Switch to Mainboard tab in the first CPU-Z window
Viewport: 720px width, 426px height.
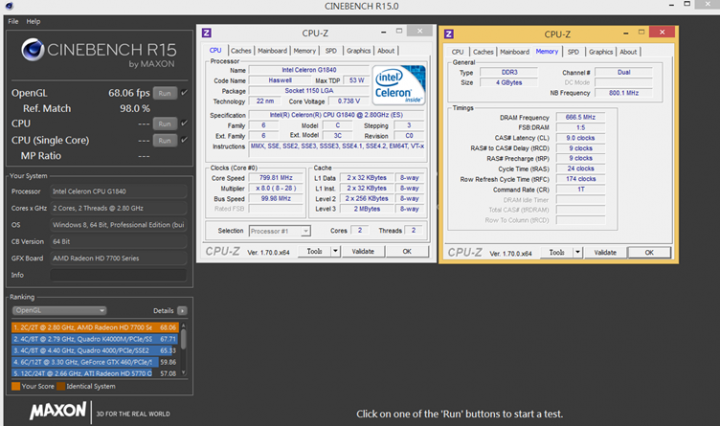272,50
